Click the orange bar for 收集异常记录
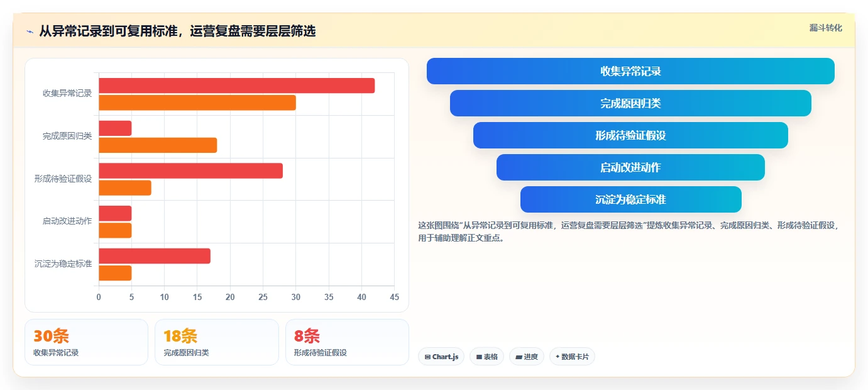This screenshot has width=868, height=390. (197, 103)
